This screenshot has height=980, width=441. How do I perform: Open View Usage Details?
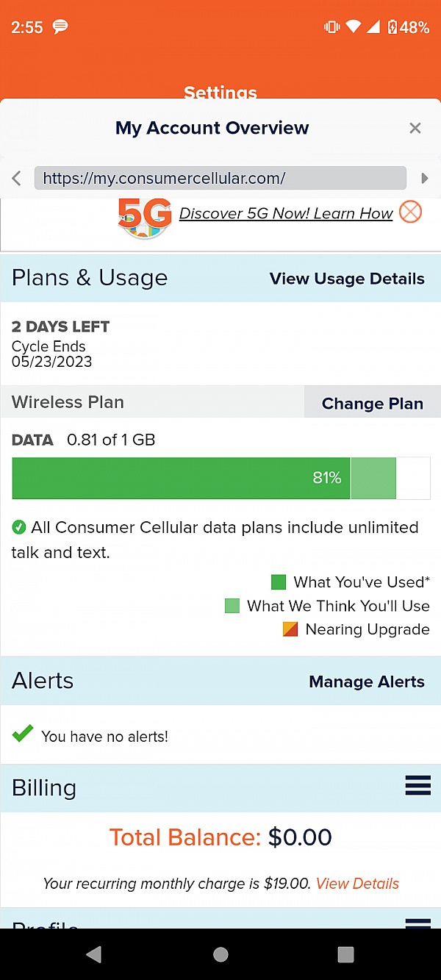347,279
